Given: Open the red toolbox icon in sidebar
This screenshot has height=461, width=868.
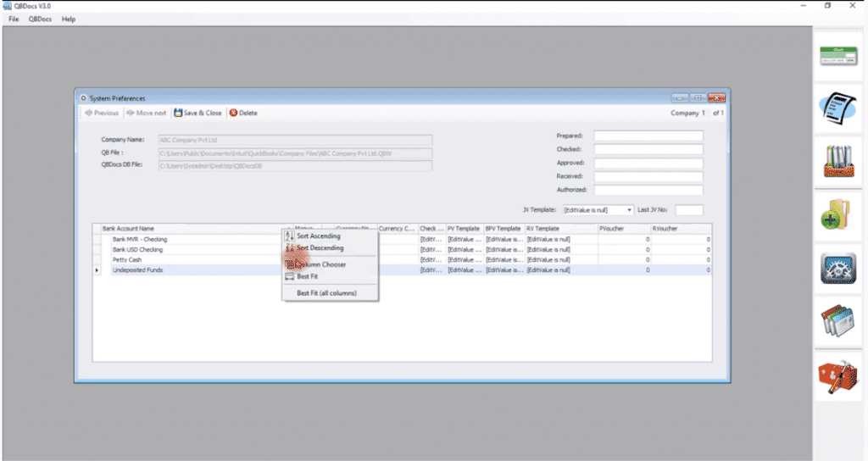Looking at the screenshot, I should (838, 376).
